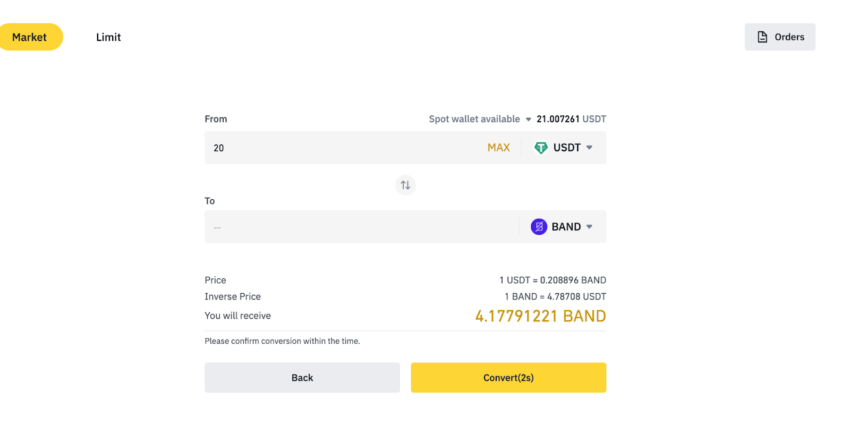Switch to the Market tab
This screenshot has height=426, width=850.
tap(30, 37)
